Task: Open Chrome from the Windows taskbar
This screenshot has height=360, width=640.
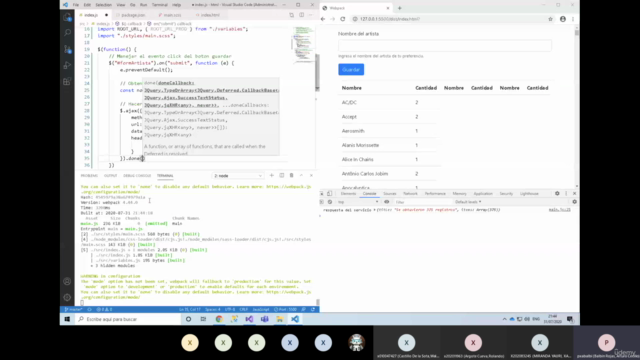Action: coord(219,319)
